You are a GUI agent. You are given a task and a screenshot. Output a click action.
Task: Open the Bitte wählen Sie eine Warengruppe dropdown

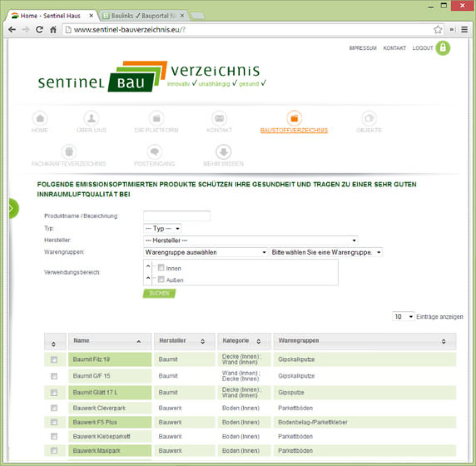326,252
